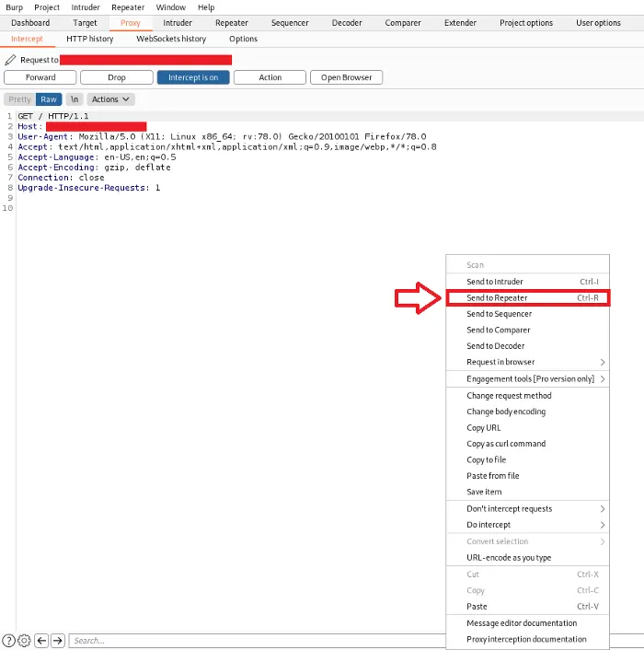This screenshot has height=650, width=644.
Task: Open the Repeater menu in menu bar
Action: tap(128, 7)
